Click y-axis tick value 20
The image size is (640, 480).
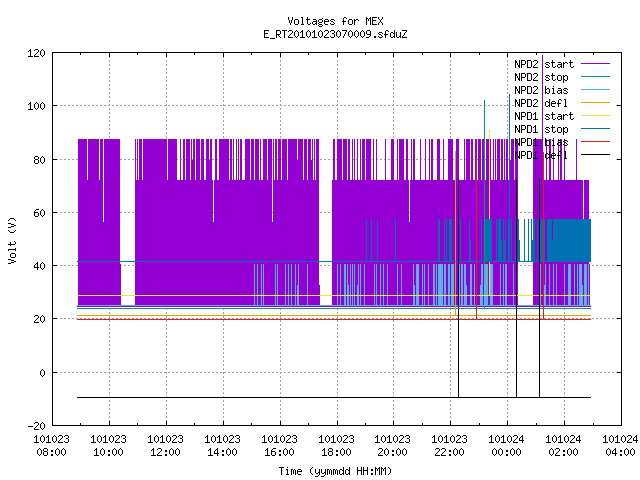pos(39,319)
